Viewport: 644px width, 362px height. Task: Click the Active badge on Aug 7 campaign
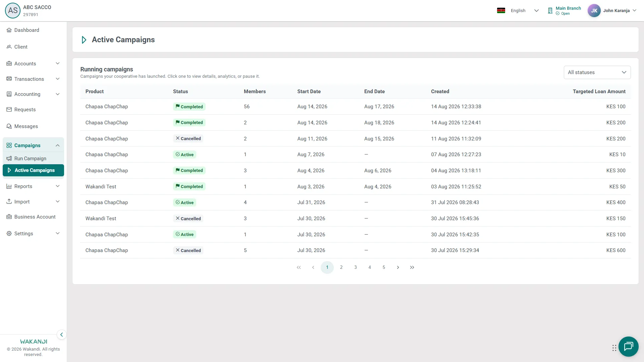[184, 155]
